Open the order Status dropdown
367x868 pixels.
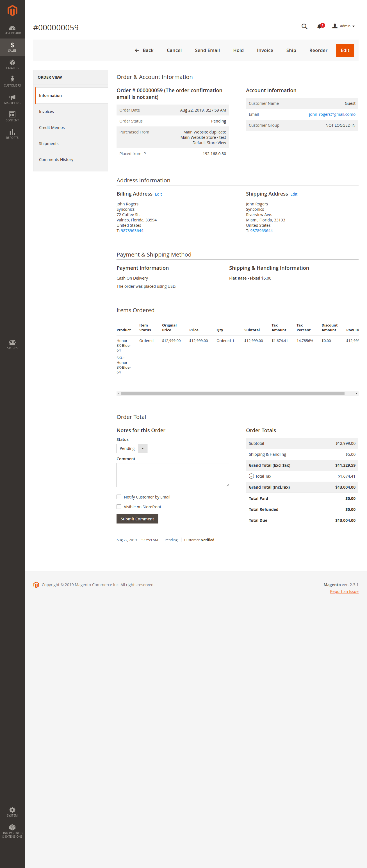(x=132, y=448)
